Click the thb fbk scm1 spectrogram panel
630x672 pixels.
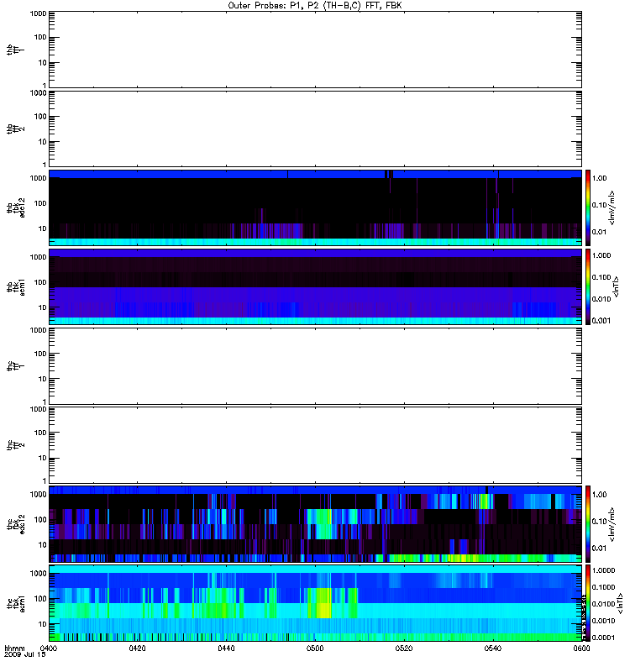pos(315,286)
